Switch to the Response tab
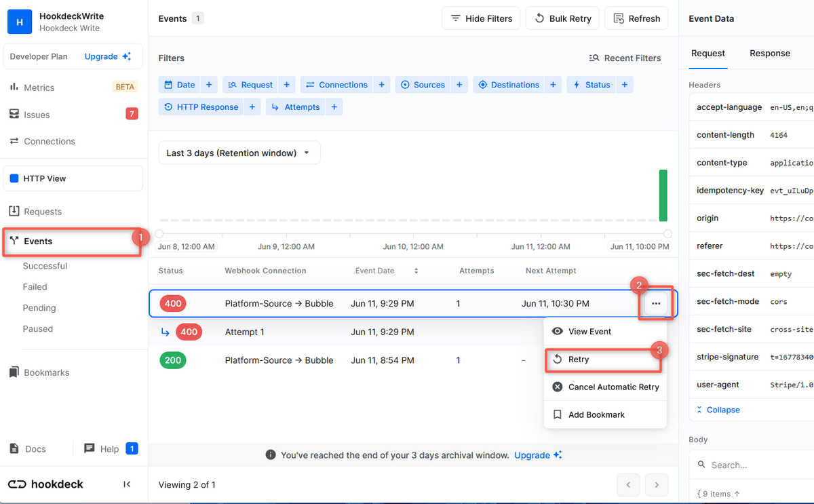Viewport: 814px width, 504px height. [770, 52]
